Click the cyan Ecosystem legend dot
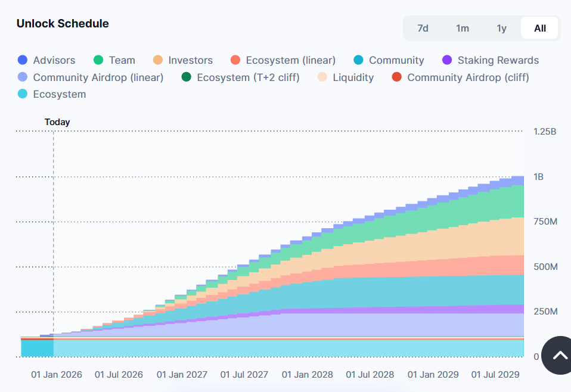The width and height of the screenshot is (571, 392). point(22,94)
